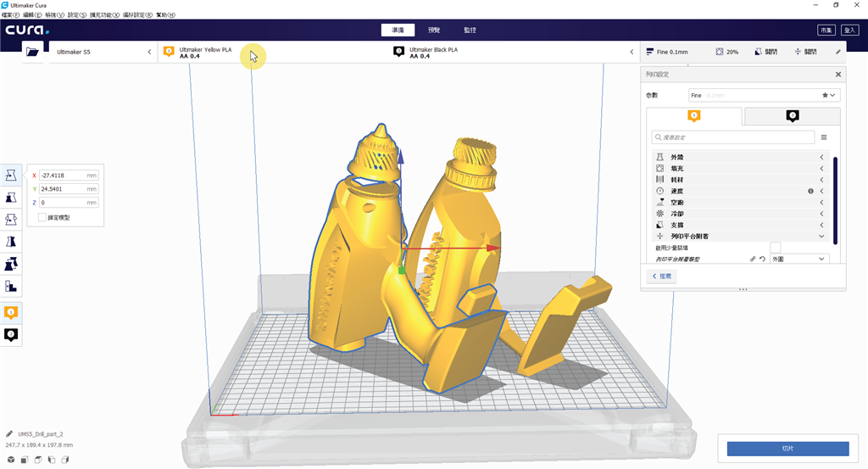The height and width of the screenshot is (469, 868).
Task: Open the 檔案 menu
Action: click(x=11, y=15)
